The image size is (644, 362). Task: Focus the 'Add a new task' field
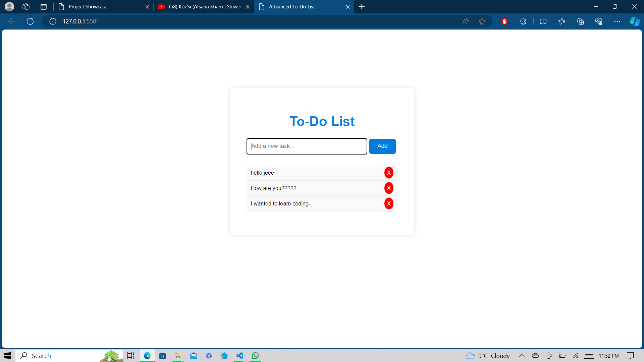[307, 146]
